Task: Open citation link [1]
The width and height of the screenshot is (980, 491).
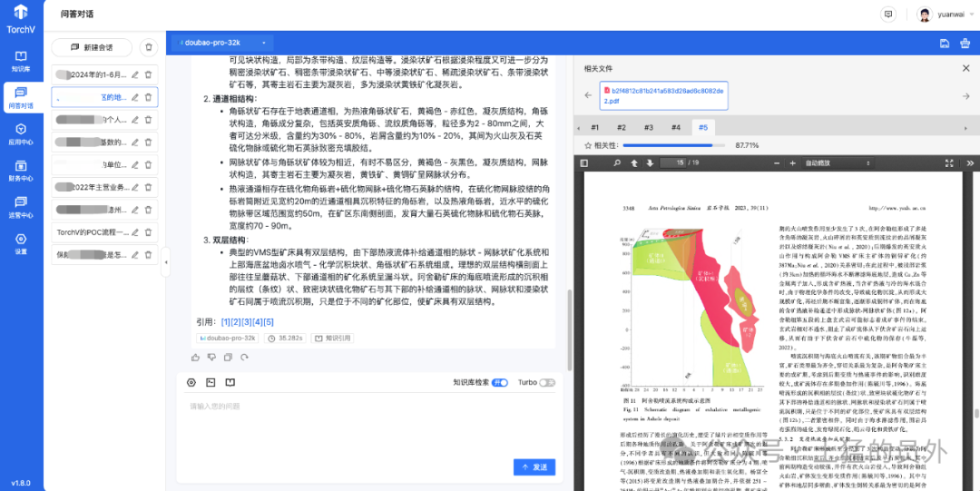Action: click(x=226, y=322)
